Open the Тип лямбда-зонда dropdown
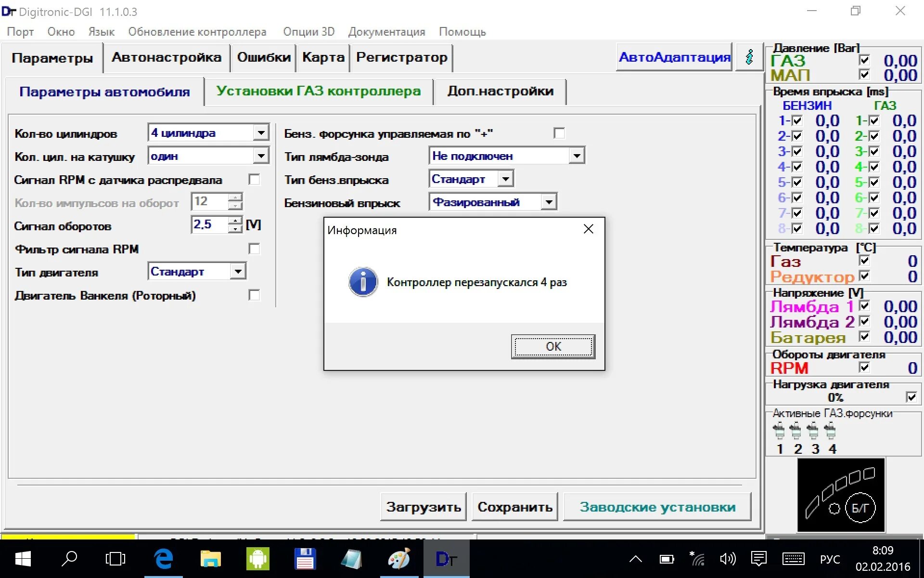The height and width of the screenshot is (578, 924). [x=577, y=156]
